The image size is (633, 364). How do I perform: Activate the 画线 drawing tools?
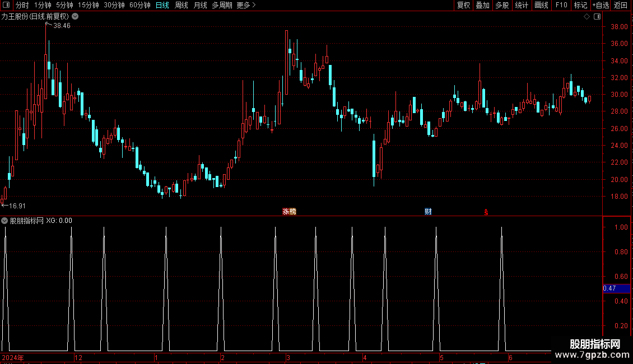541,5
